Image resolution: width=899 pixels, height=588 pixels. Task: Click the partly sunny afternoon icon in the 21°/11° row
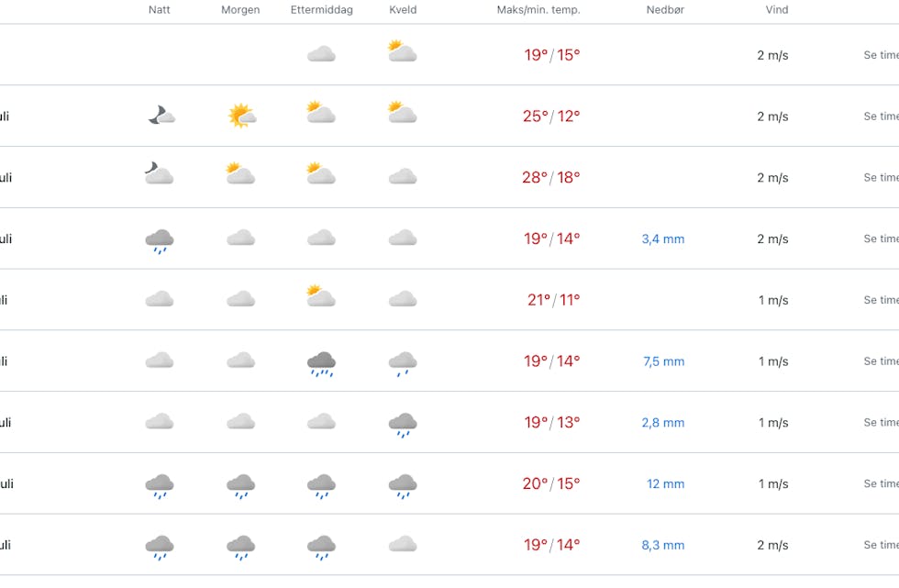pos(321,295)
